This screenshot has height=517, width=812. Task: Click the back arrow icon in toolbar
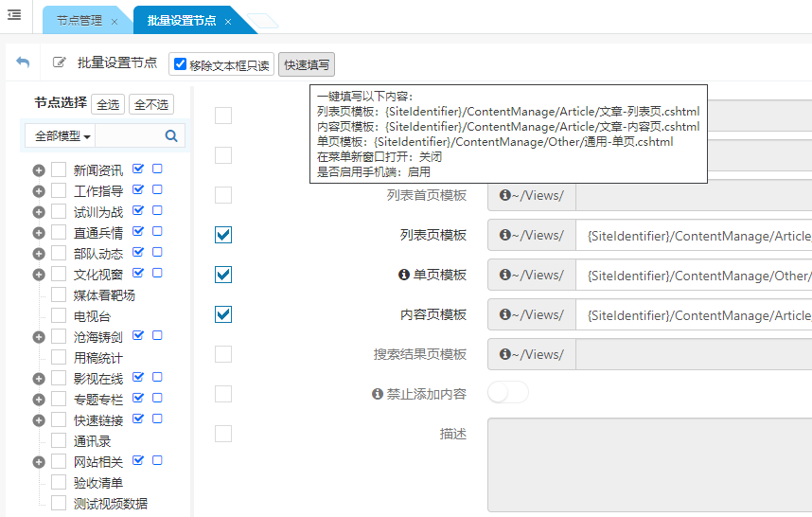coord(23,62)
